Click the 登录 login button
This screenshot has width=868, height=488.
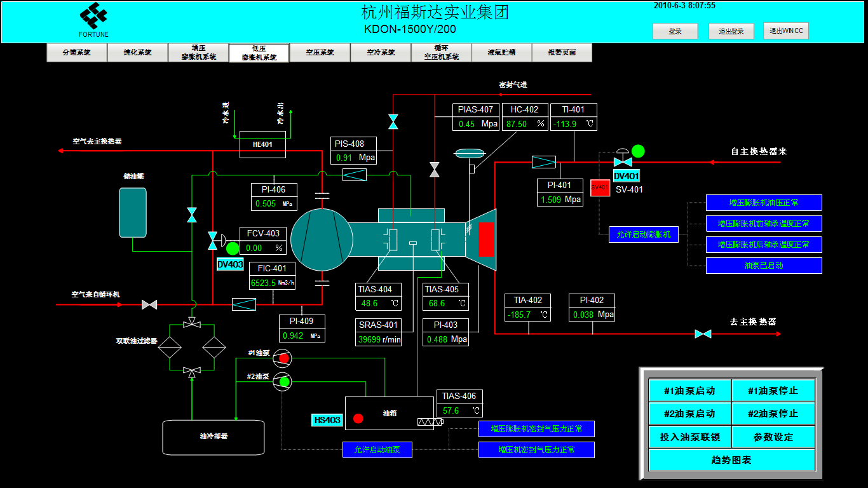point(675,31)
